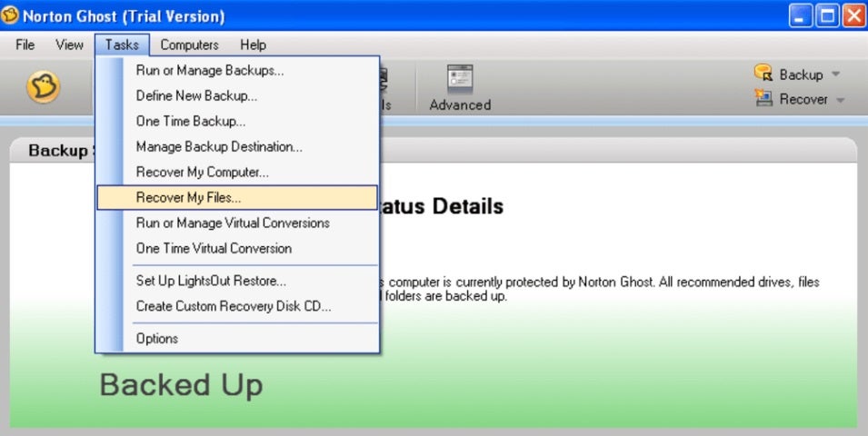Choose Manage Backup Destination
The image size is (868, 436).
[x=237, y=146]
